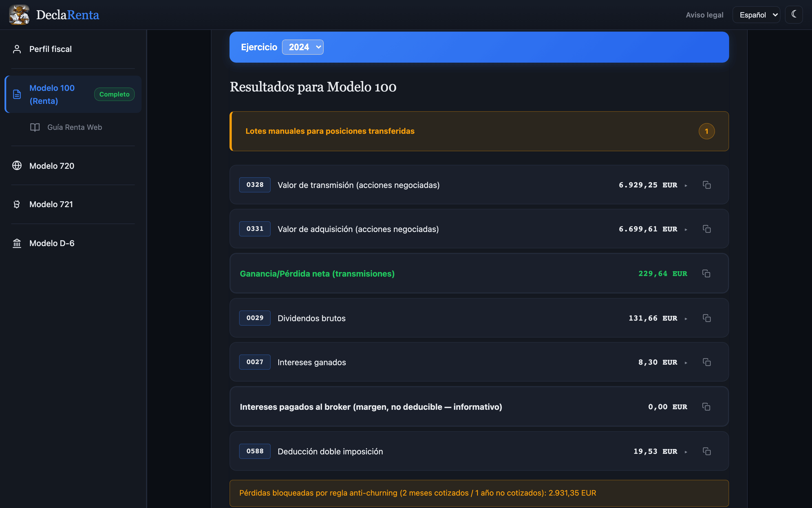Click the Modelo 721 bitcoin icon
The image size is (812, 508).
tap(17, 204)
